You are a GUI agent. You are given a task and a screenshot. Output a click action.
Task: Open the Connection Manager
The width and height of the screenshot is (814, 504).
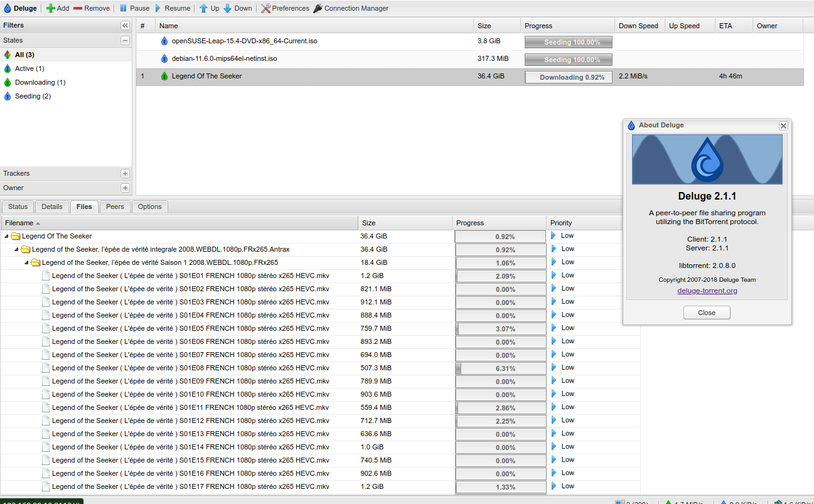point(350,9)
